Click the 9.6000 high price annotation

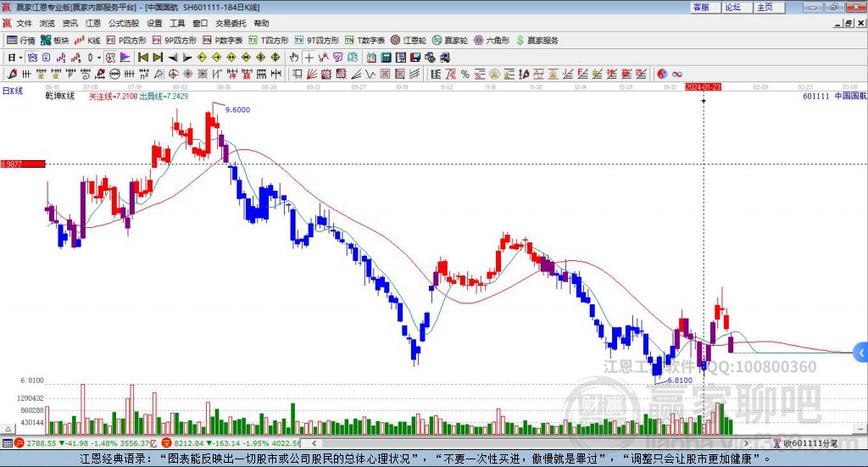[x=237, y=109]
